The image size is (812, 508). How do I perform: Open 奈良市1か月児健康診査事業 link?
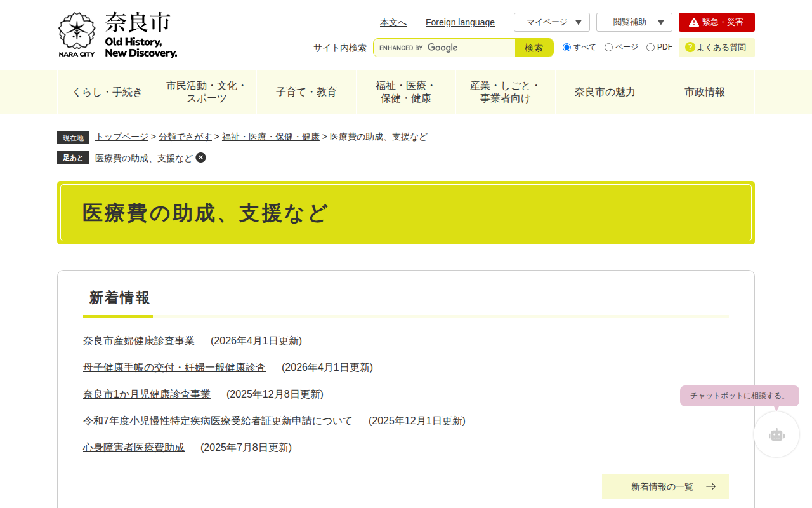[147, 394]
